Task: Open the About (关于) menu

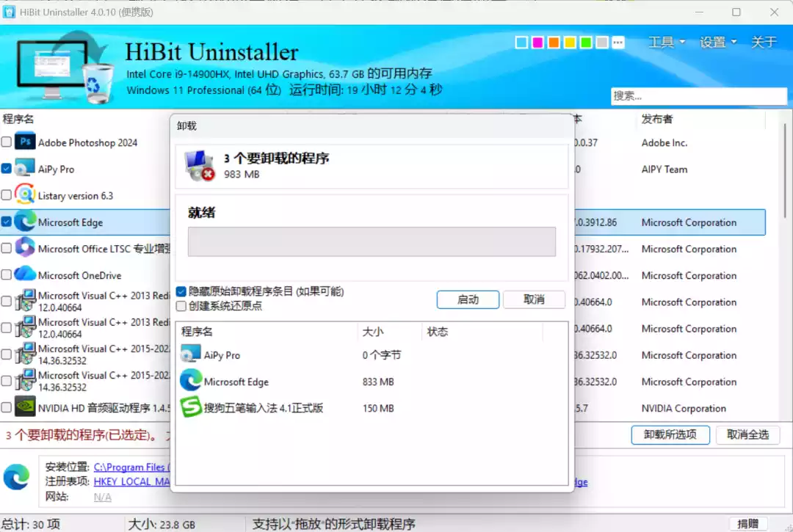Action: pyautogui.click(x=763, y=42)
